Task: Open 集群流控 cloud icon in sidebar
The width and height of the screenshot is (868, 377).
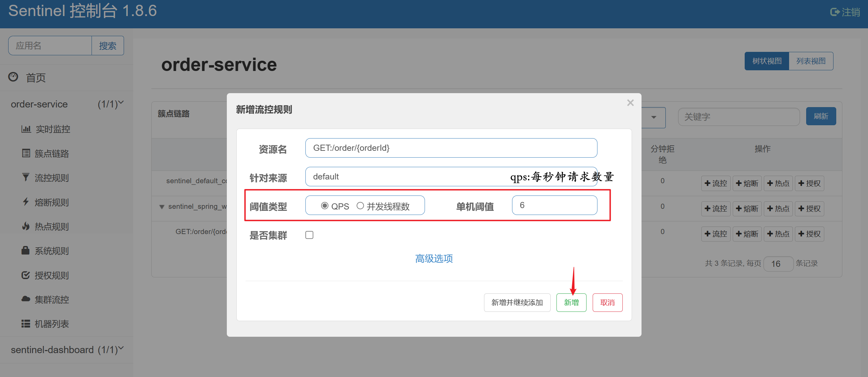Action: [x=26, y=299]
